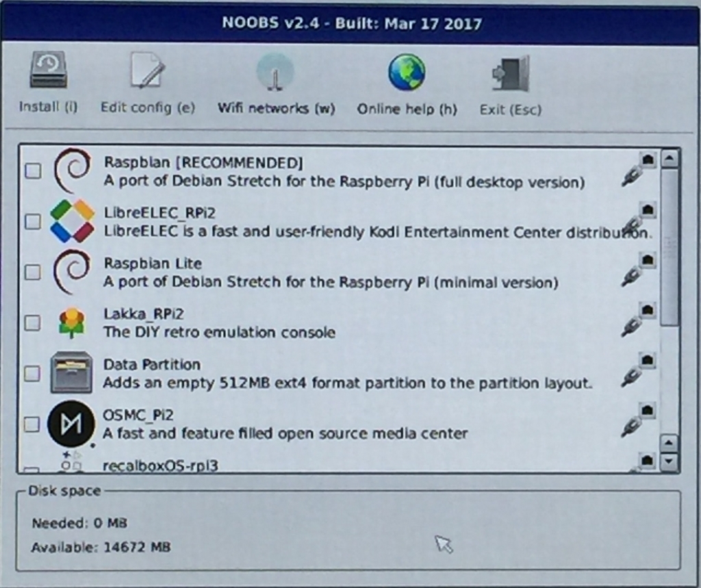Select 'A port of Debian Stretch' full desktop description
The width and height of the screenshot is (701, 588).
pyautogui.click(x=344, y=181)
